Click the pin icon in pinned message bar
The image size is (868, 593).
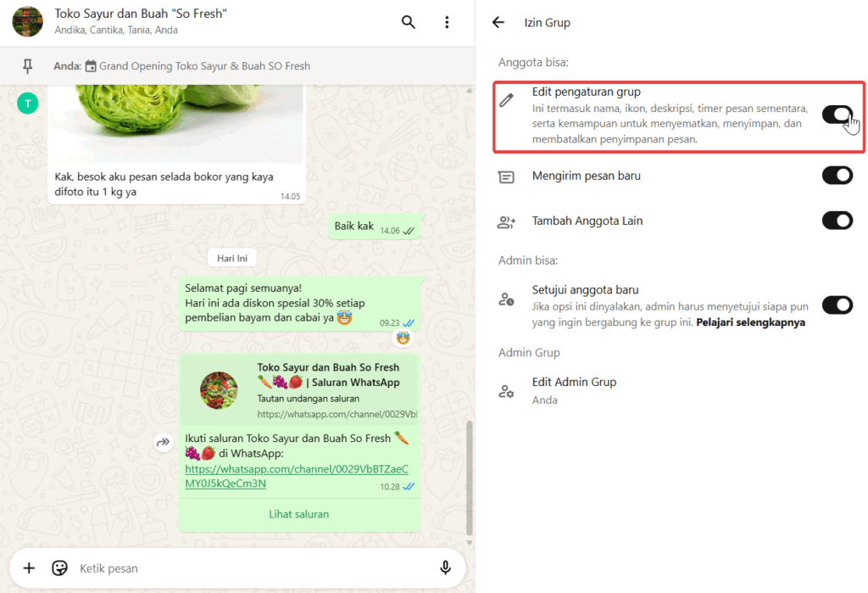(28, 66)
